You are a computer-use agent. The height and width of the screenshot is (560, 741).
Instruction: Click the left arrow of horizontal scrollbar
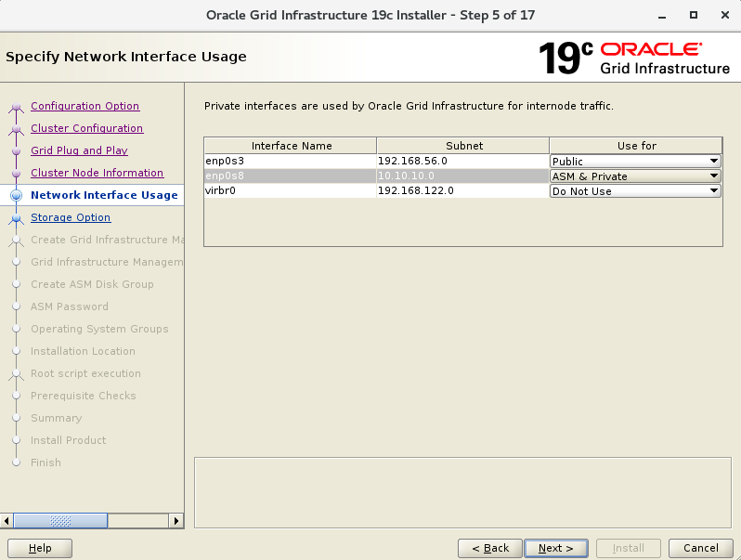pos(7,521)
